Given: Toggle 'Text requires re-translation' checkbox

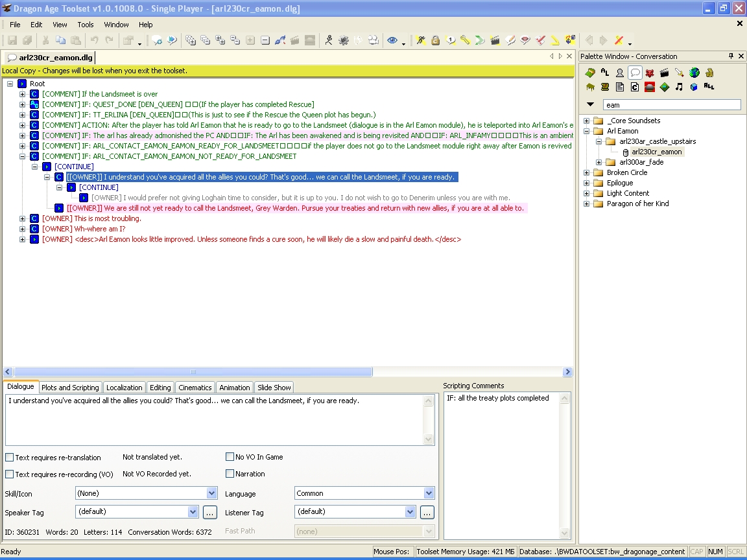Looking at the screenshot, I should point(10,457).
